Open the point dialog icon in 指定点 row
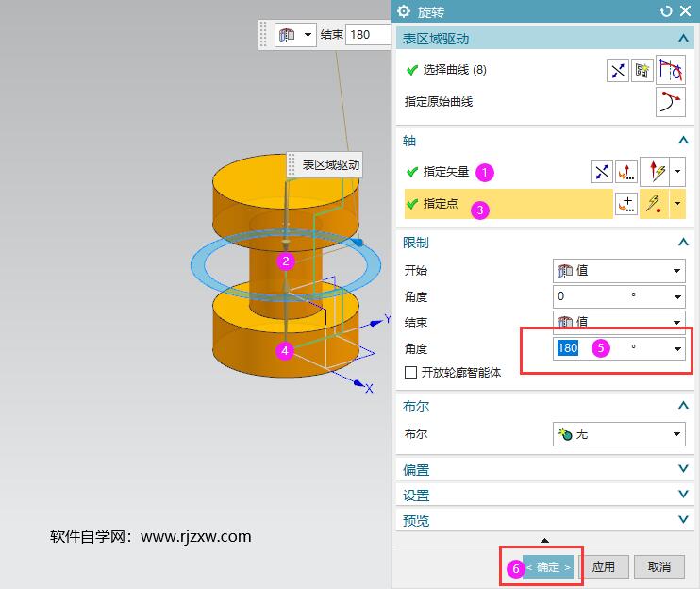This screenshot has height=589, width=700. 625,204
